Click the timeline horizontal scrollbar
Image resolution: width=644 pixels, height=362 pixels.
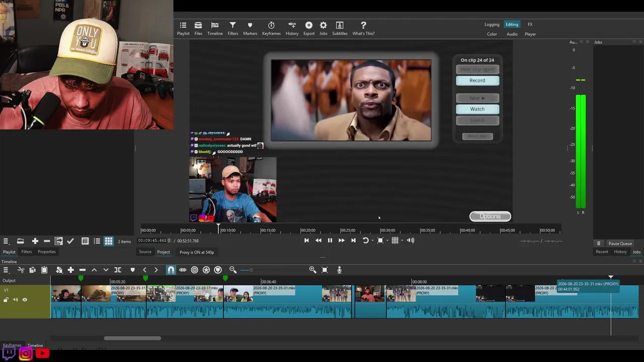pyautogui.click(x=132, y=338)
